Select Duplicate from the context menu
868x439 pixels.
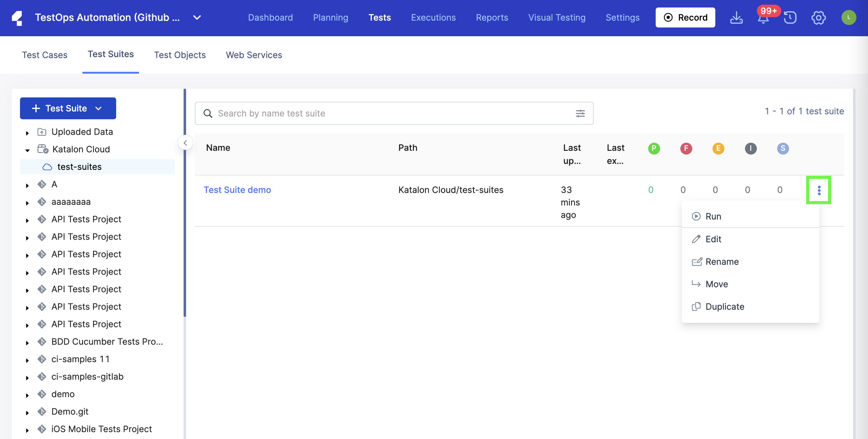[750, 307]
